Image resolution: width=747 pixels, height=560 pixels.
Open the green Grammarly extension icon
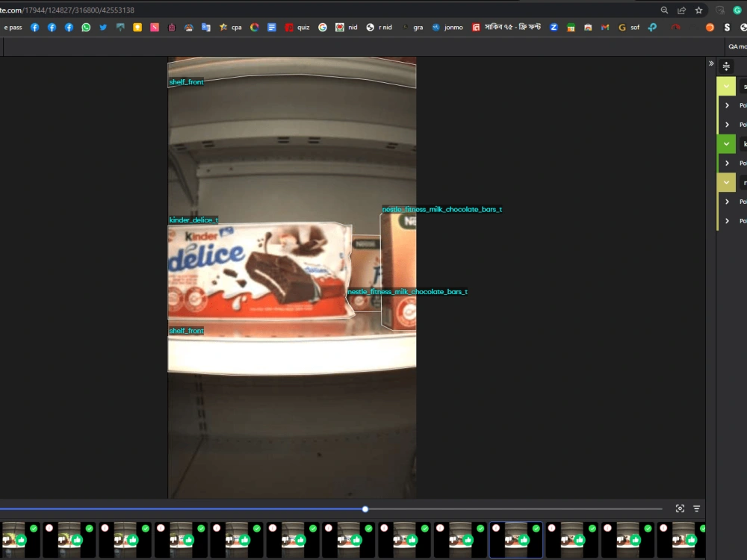(737, 10)
